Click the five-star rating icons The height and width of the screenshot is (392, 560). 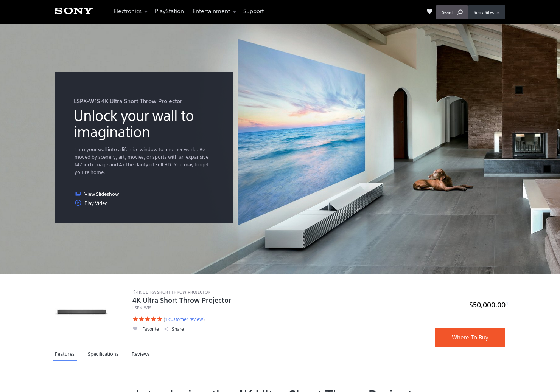pyautogui.click(x=148, y=319)
